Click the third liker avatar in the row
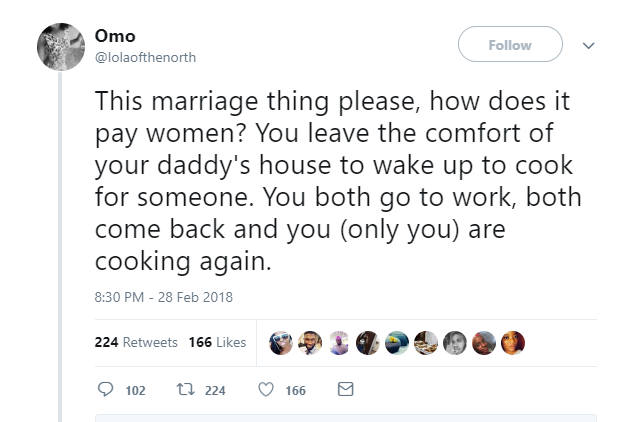This screenshot has height=422, width=626. (x=340, y=342)
